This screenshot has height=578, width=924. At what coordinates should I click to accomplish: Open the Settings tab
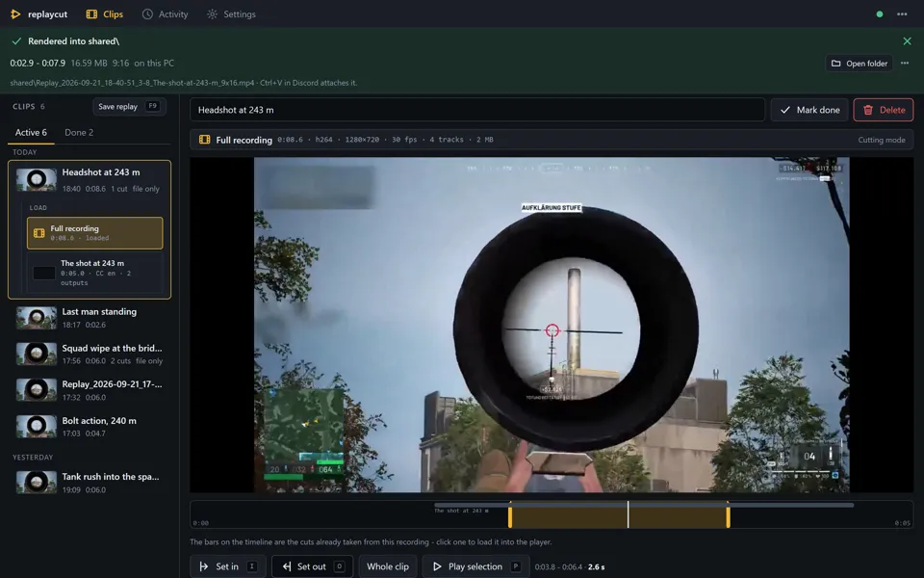pyautogui.click(x=231, y=14)
